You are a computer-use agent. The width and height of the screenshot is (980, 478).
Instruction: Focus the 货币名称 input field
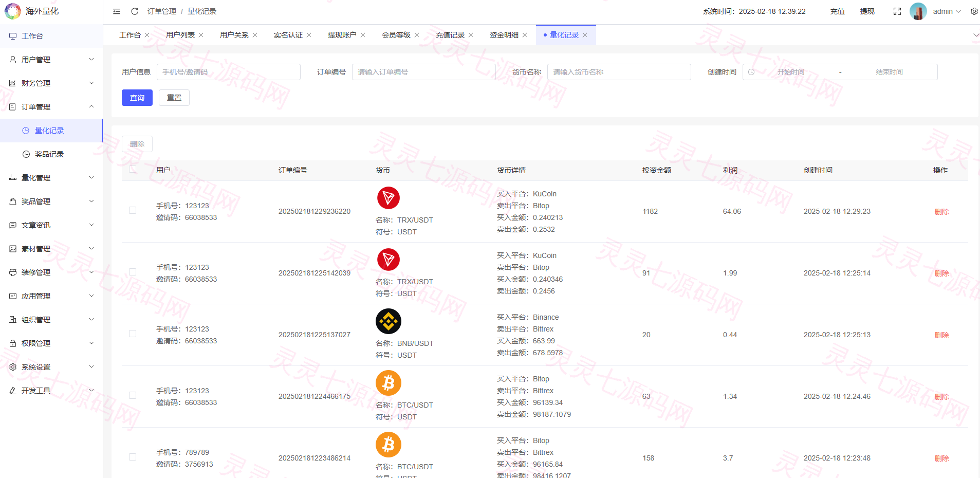tap(619, 72)
